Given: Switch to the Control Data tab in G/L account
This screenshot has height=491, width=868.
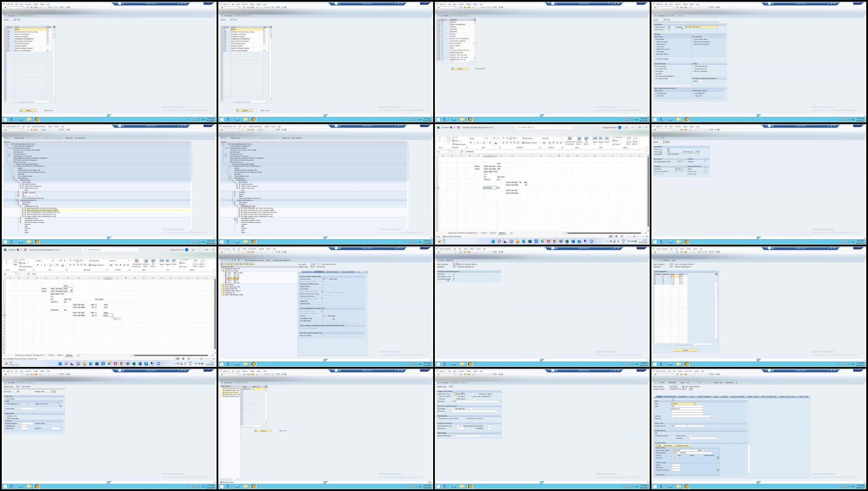Looking at the screenshot, I should click(x=318, y=272).
